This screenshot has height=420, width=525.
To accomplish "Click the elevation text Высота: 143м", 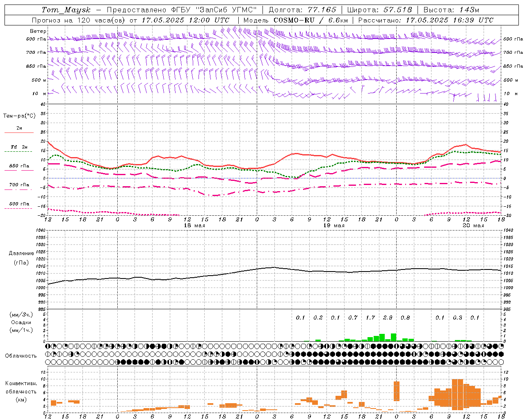I will point(451,10).
